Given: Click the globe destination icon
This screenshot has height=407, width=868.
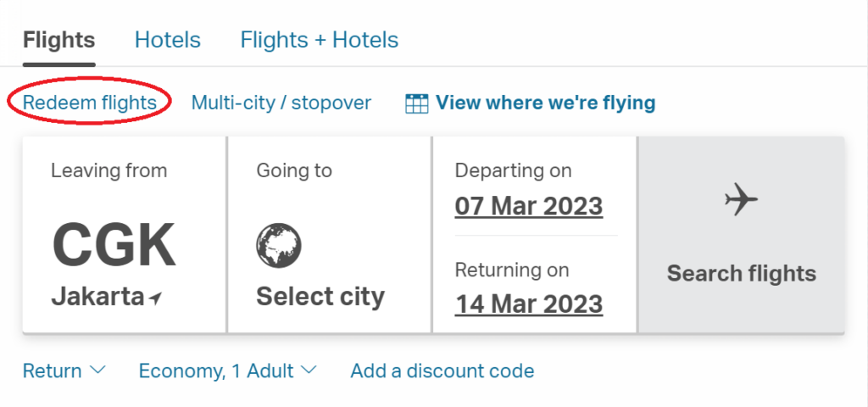Looking at the screenshot, I should [x=278, y=245].
